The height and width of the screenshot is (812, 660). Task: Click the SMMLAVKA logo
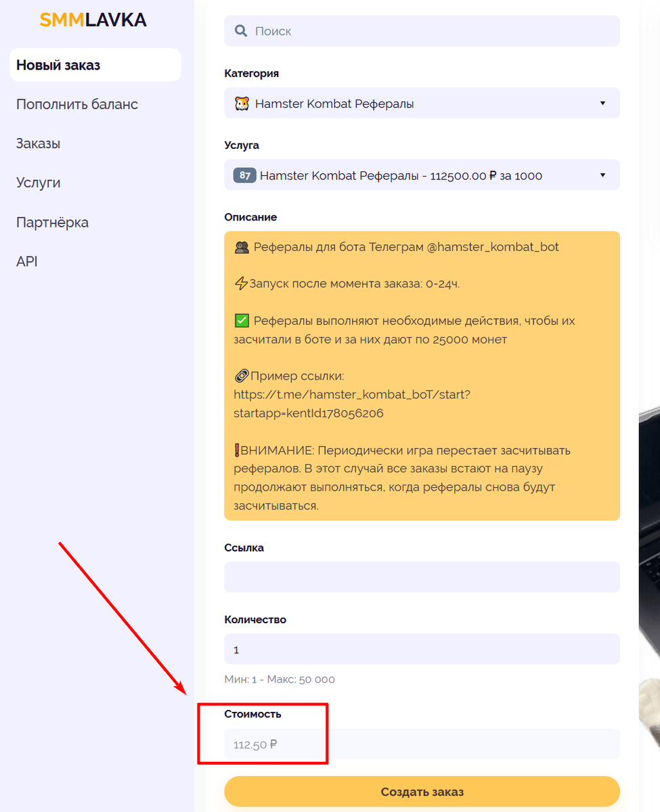click(x=93, y=20)
